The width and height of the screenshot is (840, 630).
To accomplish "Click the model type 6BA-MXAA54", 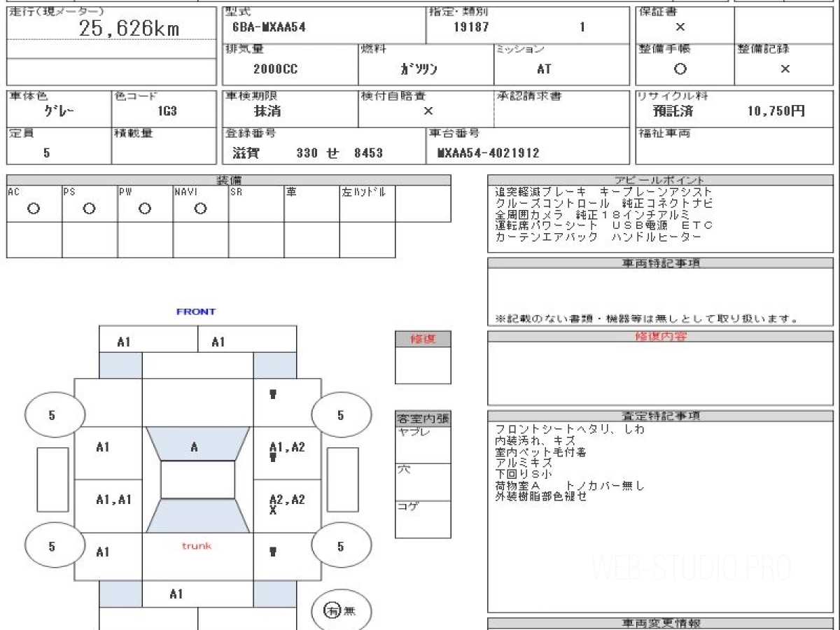I will coord(269,28).
